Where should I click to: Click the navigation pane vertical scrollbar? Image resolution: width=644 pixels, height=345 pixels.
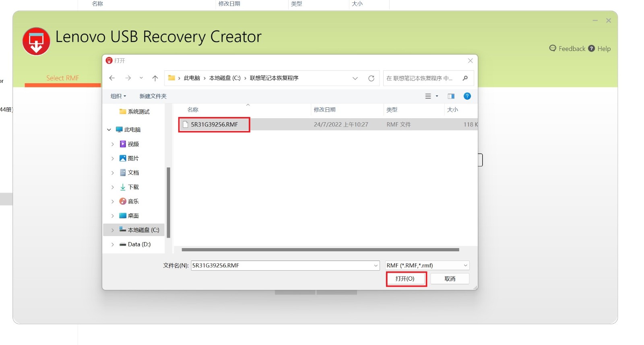click(x=168, y=202)
